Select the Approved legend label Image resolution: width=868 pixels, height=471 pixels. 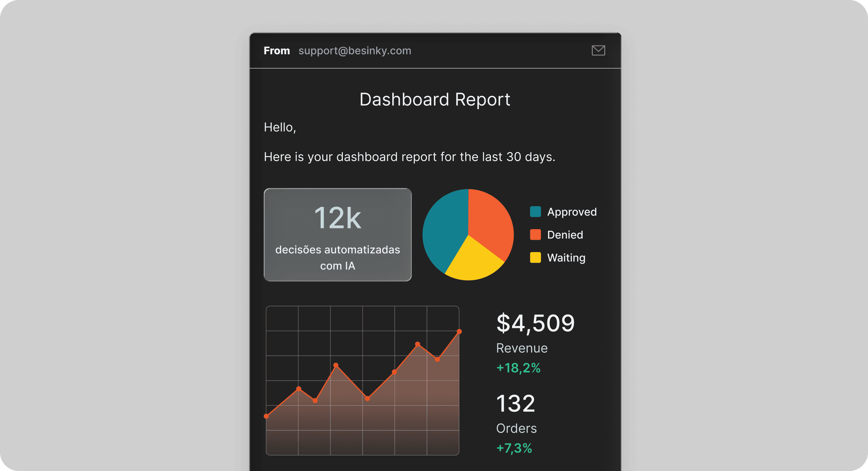point(572,212)
